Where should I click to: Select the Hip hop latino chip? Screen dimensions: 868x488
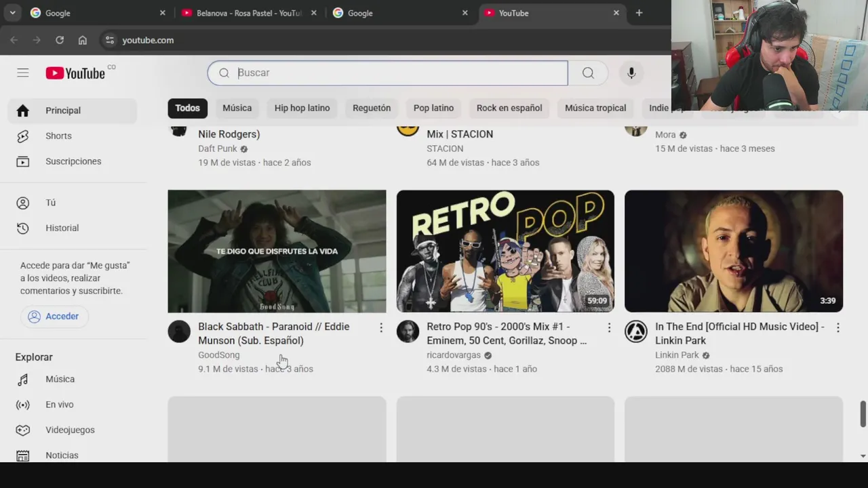[302, 108]
